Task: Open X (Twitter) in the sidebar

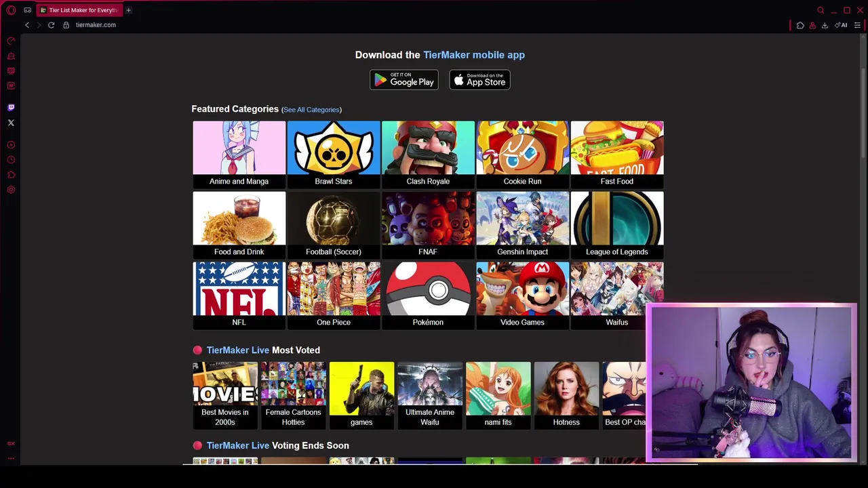Action: point(11,123)
